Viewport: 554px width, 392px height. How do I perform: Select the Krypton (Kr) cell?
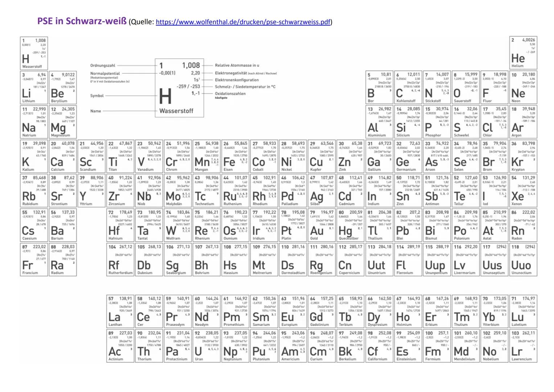[523, 156]
